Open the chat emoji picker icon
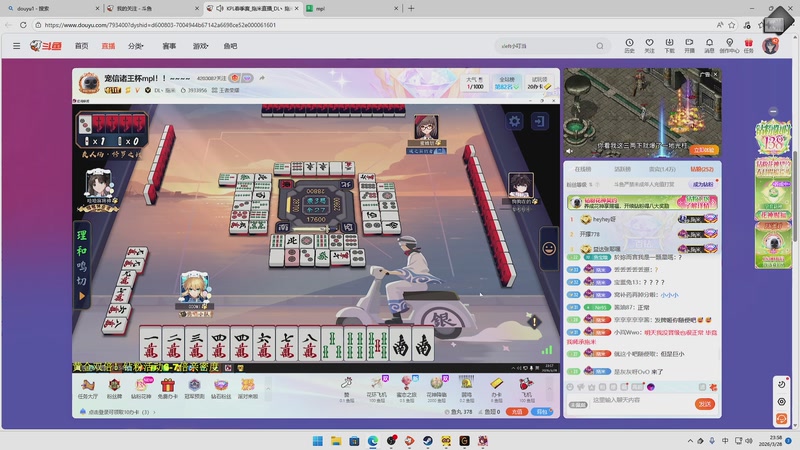 pos(570,387)
